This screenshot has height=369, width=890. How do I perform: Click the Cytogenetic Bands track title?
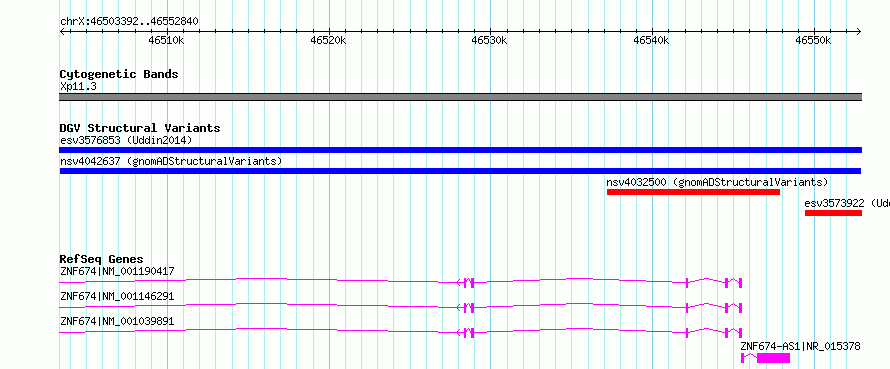119,74
